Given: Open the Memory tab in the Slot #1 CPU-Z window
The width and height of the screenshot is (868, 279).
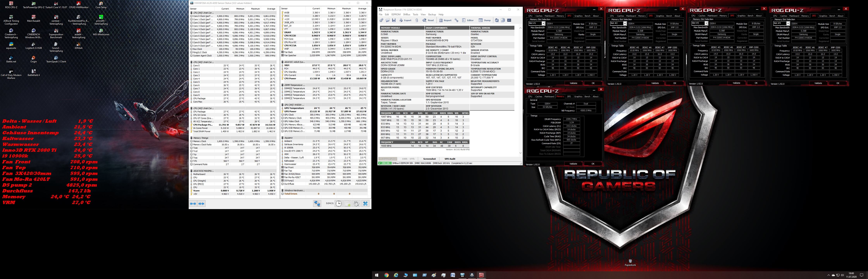Looking at the screenshot, I should 560,16.
